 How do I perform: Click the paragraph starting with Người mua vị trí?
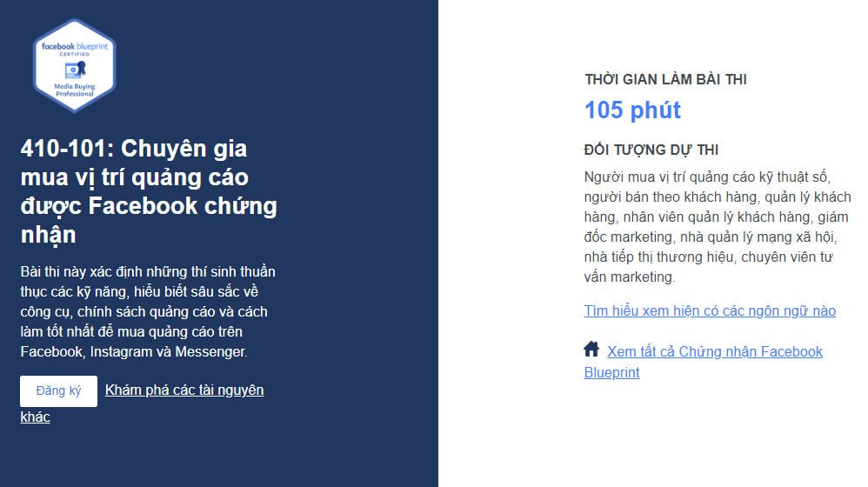[718, 227]
